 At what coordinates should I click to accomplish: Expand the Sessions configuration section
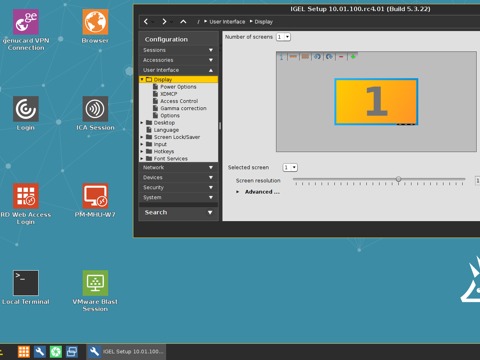178,50
